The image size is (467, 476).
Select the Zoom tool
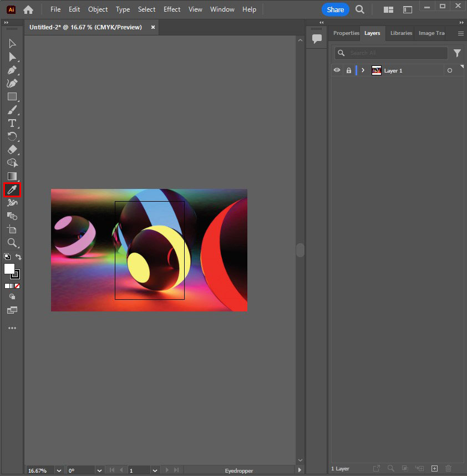coord(12,243)
